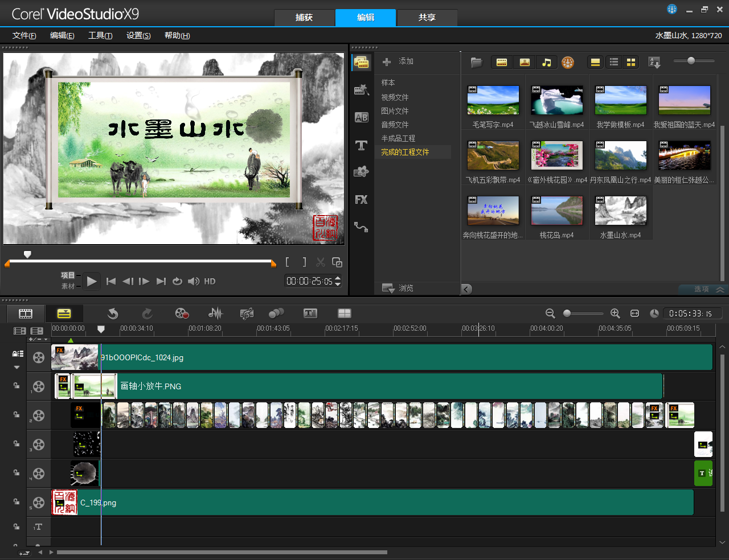The width and height of the screenshot is (729, 560).
Task: Open the Title library icon
Action: tap(362, 145)
